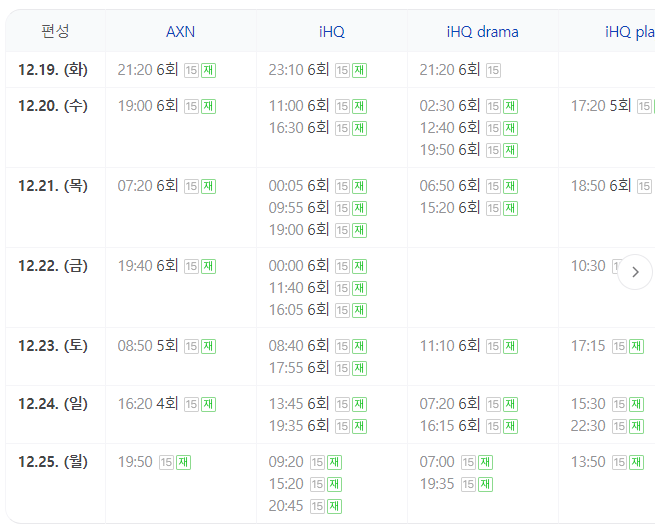Click the 편성 column header

[x=55, y=31]
